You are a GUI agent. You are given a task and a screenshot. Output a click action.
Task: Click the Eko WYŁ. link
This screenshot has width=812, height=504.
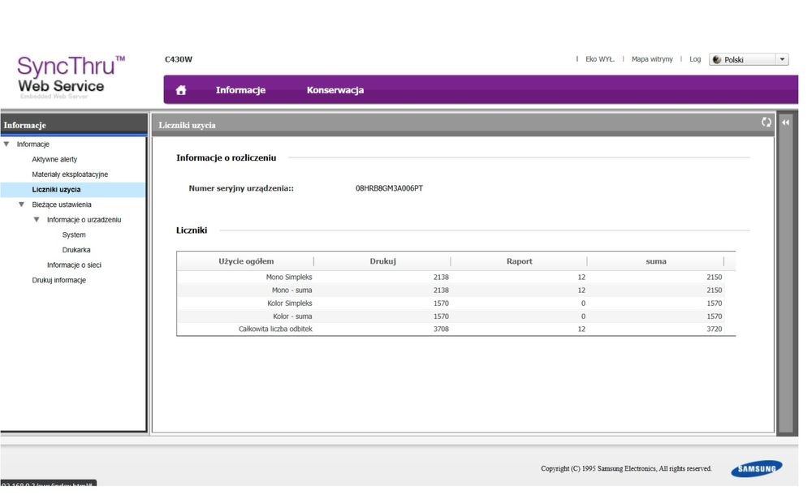point(600,59)
